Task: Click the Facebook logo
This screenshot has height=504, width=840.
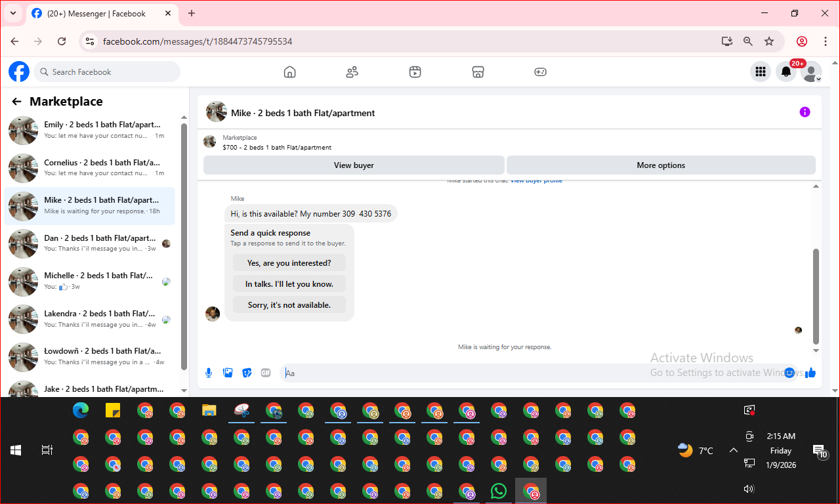Action: [x=19, y=72]
